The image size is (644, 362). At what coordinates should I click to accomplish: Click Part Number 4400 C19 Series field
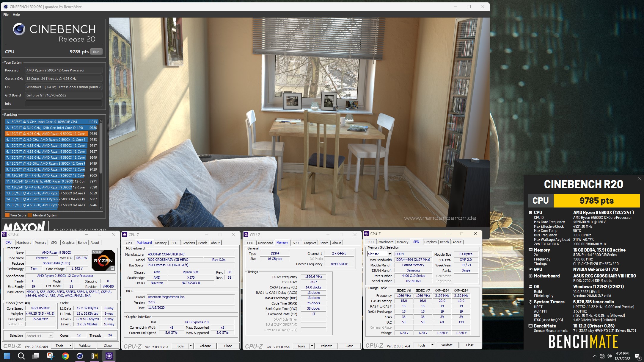[413, 276]
